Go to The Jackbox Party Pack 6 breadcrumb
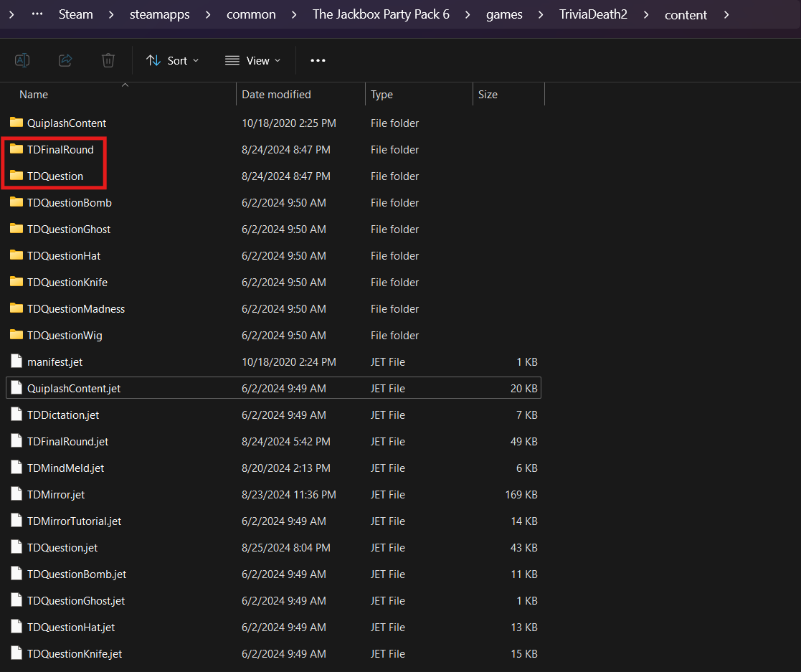 [x=381, y=14]
